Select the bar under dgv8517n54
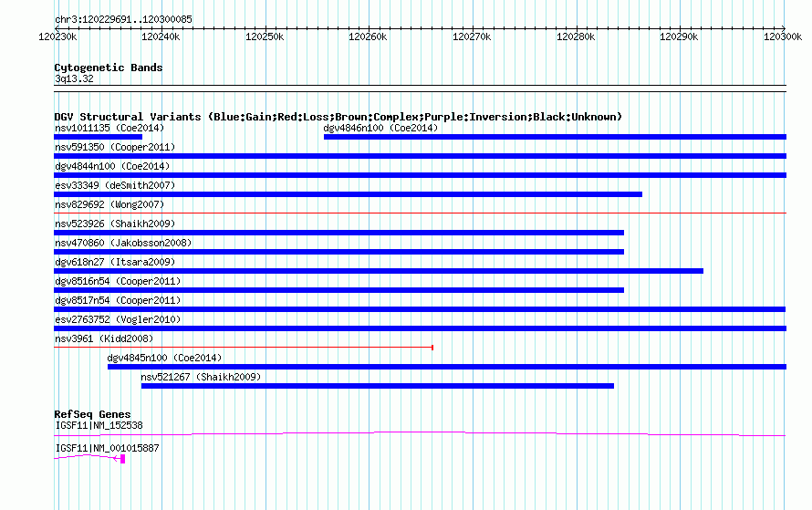812x510 pixels. [x=420, y=309]
